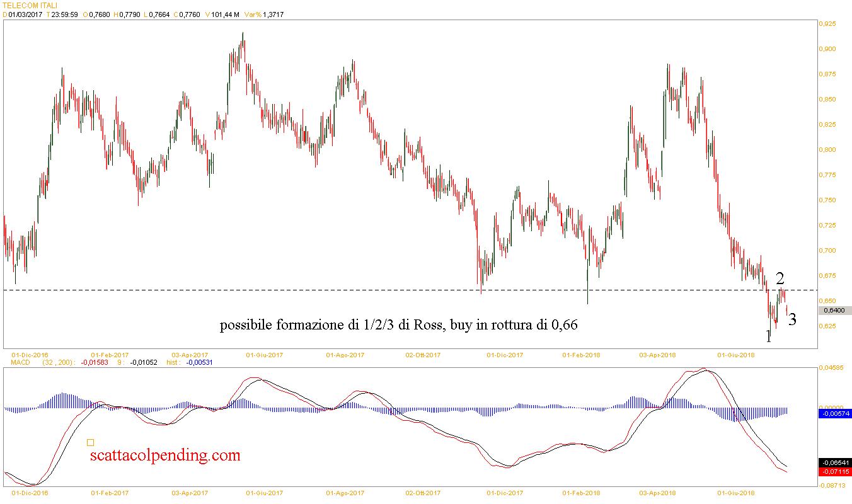Click the Var% value 1,3717
The height and width of the screenshot is (504, 852).
click(x=273, y=14)
